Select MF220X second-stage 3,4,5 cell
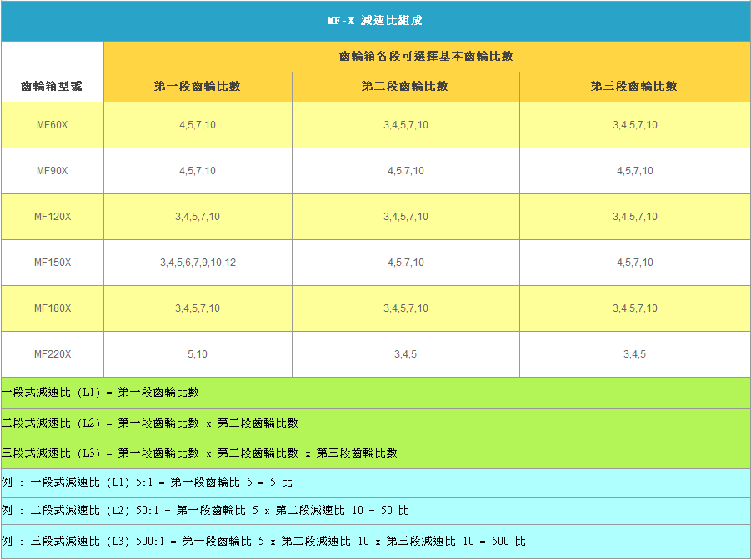This screenshot has width=751, height=560. 405,354
